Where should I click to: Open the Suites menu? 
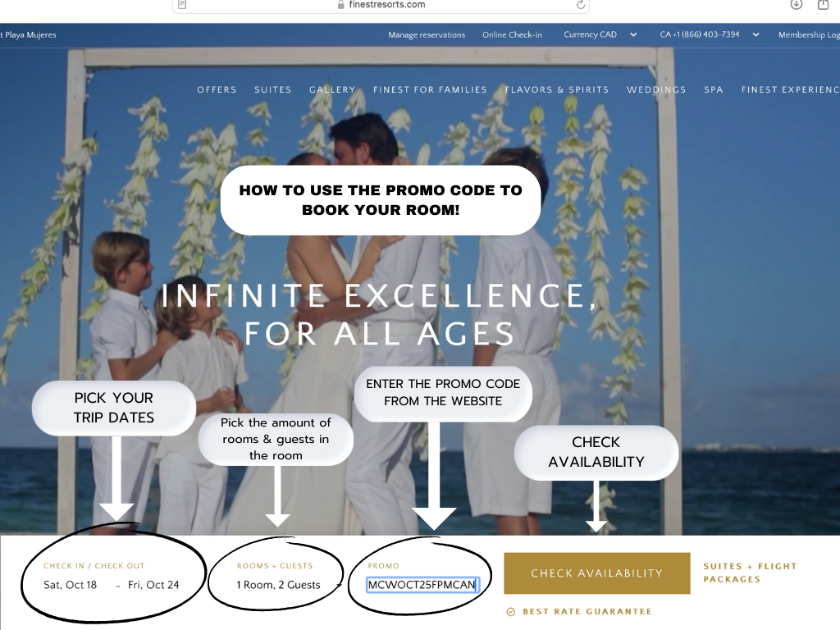[x=272, y=89]
